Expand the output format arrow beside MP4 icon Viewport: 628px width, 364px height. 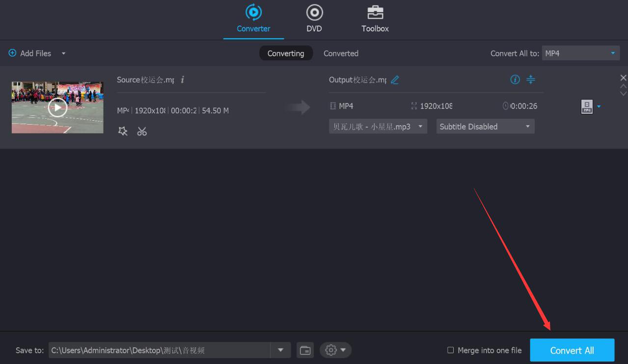[599, 106]
